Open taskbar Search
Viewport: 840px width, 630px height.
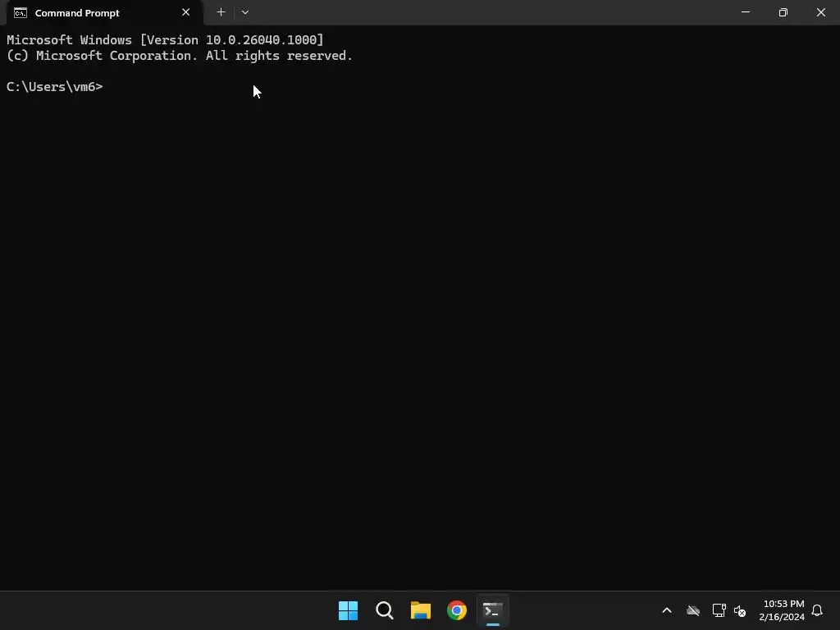tap(385, 610)
